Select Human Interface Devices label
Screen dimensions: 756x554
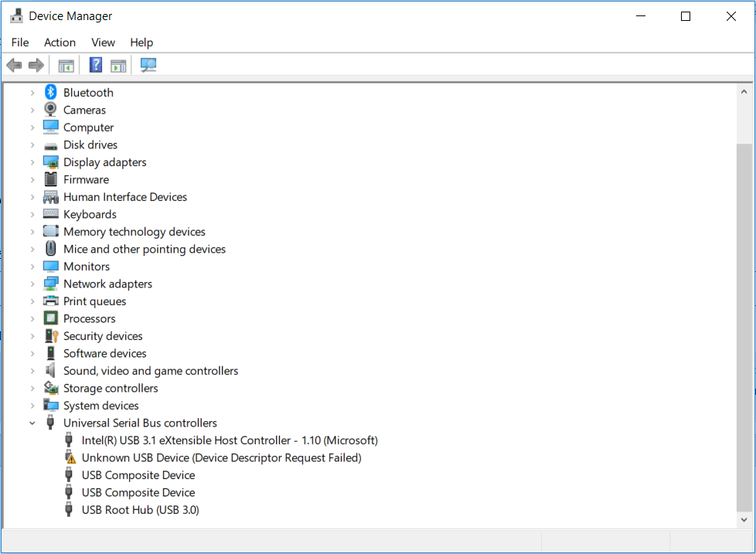(125, 197)
